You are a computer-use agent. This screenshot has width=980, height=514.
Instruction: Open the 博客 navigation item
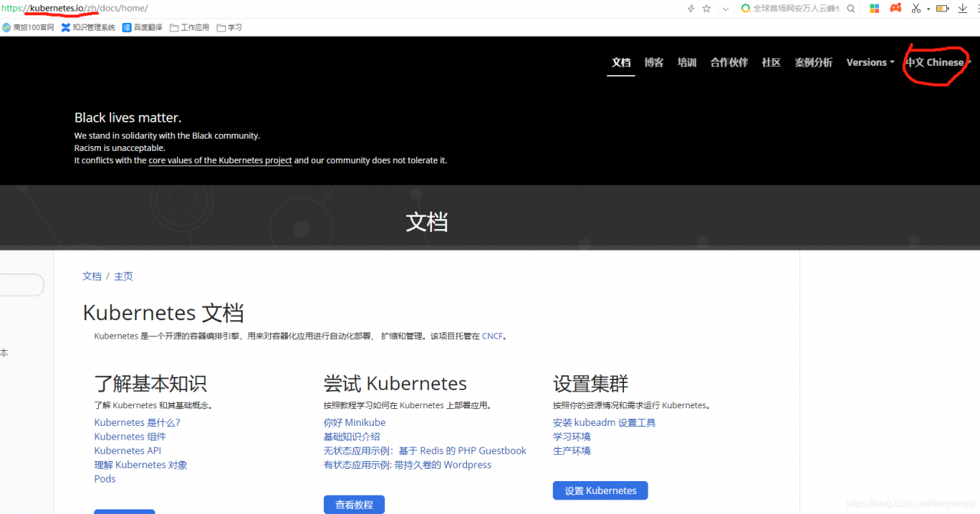654,63
